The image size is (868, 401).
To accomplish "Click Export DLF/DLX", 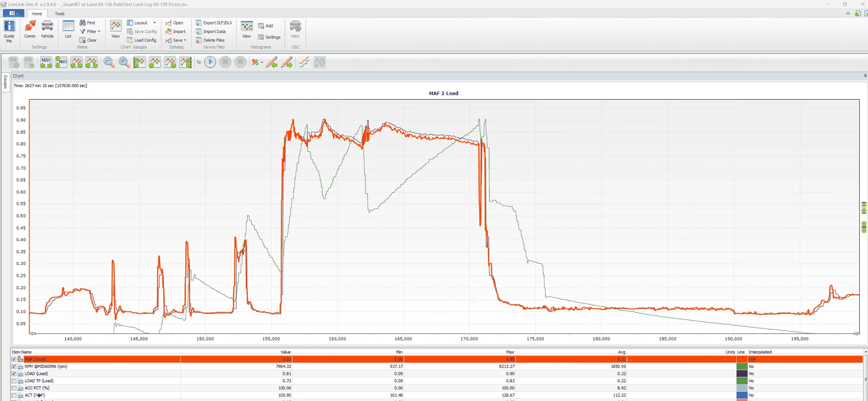I will pos(214,23).
